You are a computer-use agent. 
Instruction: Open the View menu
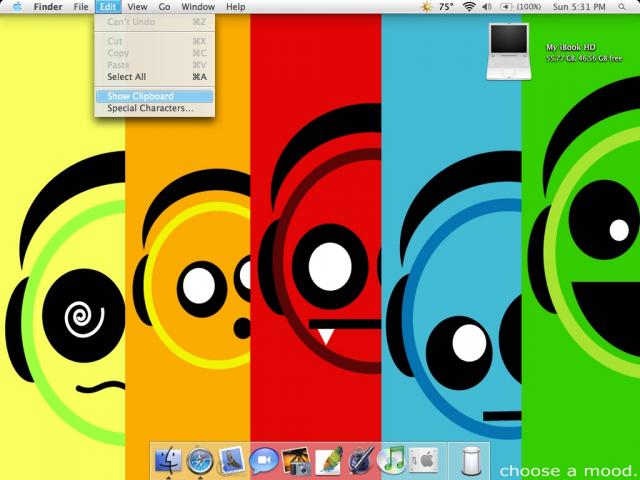pyautogui.click(x=137, y=7)
